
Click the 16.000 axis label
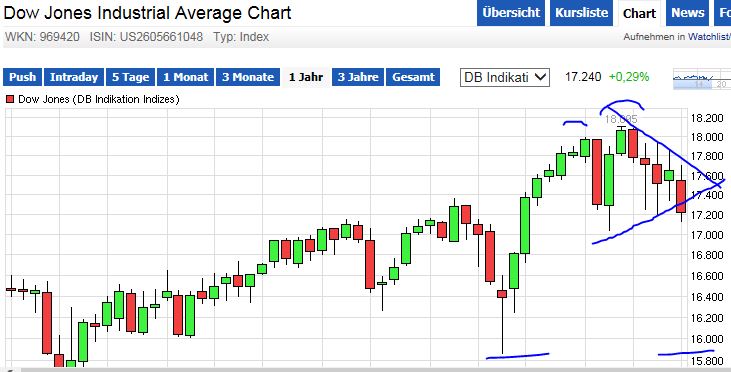(x=708, y=339)
